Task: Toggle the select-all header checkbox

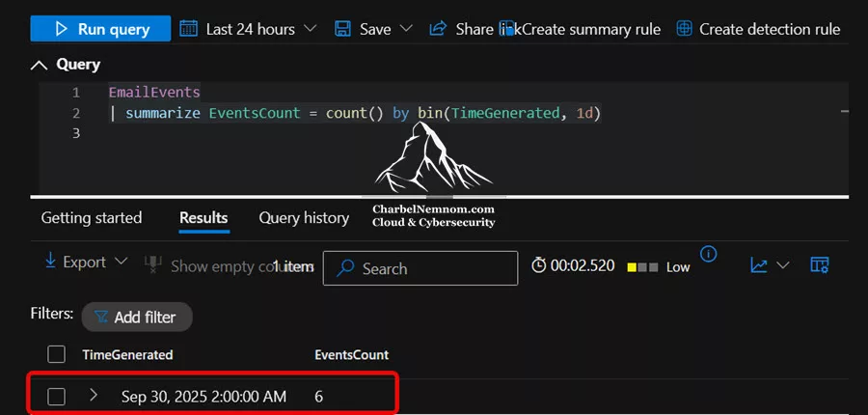Action: click(57, 354)
